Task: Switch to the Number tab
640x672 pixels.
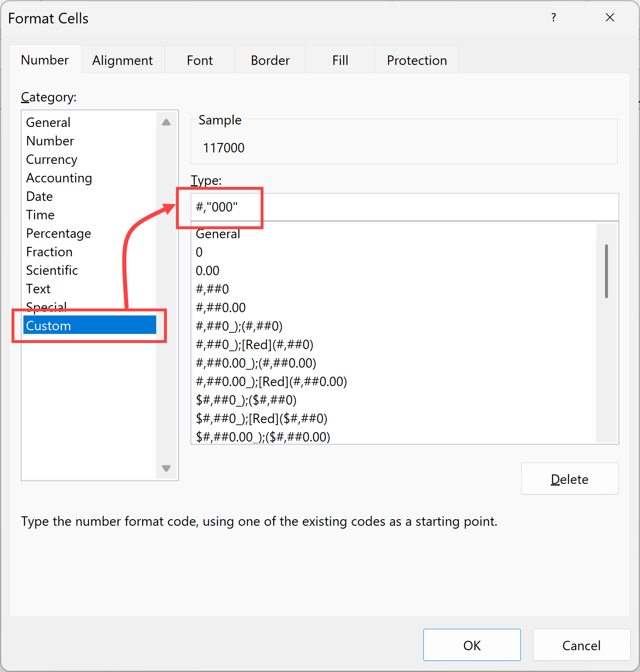Action: click(x=45, y=60)
